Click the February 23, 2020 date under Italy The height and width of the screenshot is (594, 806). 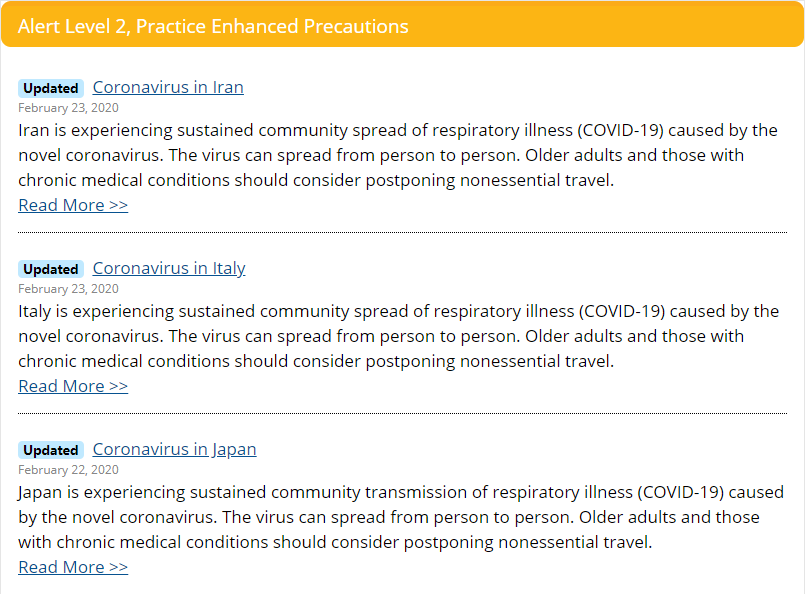(68, 289)
